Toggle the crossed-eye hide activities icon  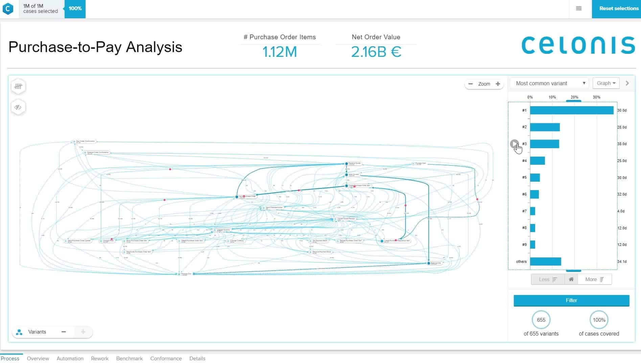tap(18, 108)
